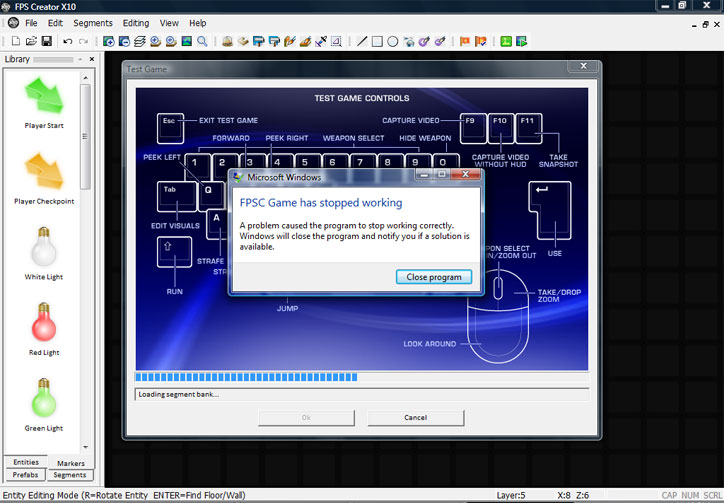The width and height of the screenshot is (724, 503).
Task: Click the Close program button
Action: click(x=434, y=277)
